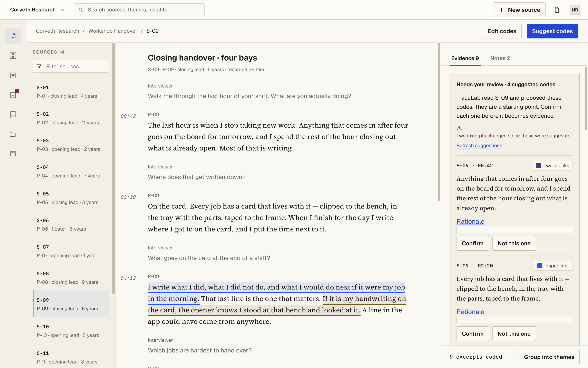Image resolution: width=588 pixels, height=368 pixels.
Task: Open the clipboard review icon with red badge
Action: (x=13, y=95)
